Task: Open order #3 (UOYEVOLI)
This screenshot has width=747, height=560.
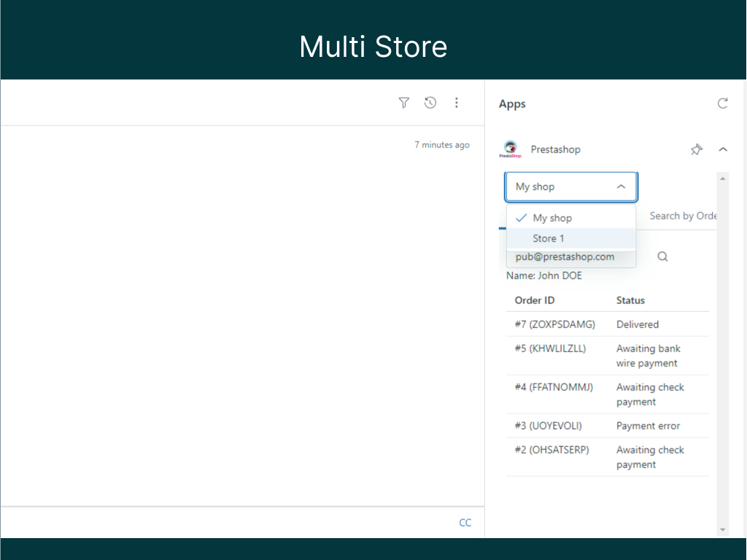Action: point(548,426)
